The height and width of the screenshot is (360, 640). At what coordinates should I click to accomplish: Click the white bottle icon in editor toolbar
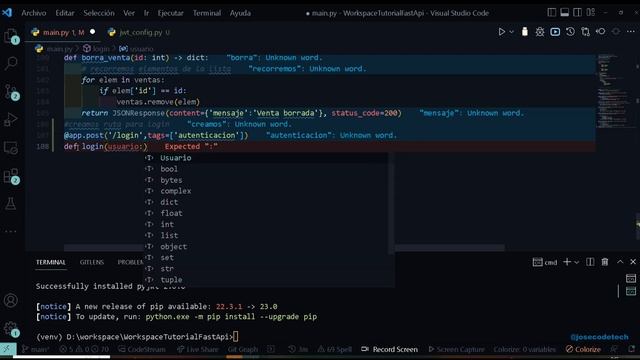point(524,32)
